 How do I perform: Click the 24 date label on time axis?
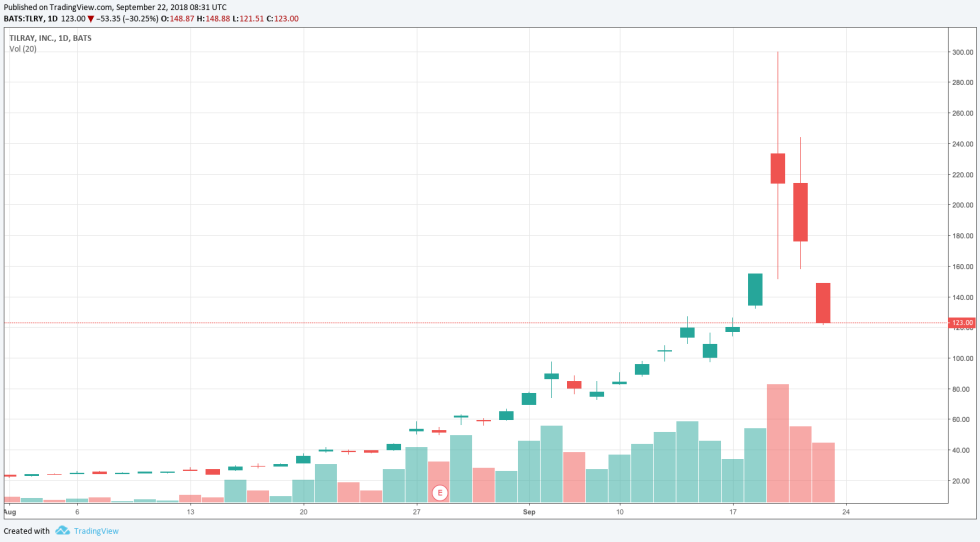tap(846, 512)
